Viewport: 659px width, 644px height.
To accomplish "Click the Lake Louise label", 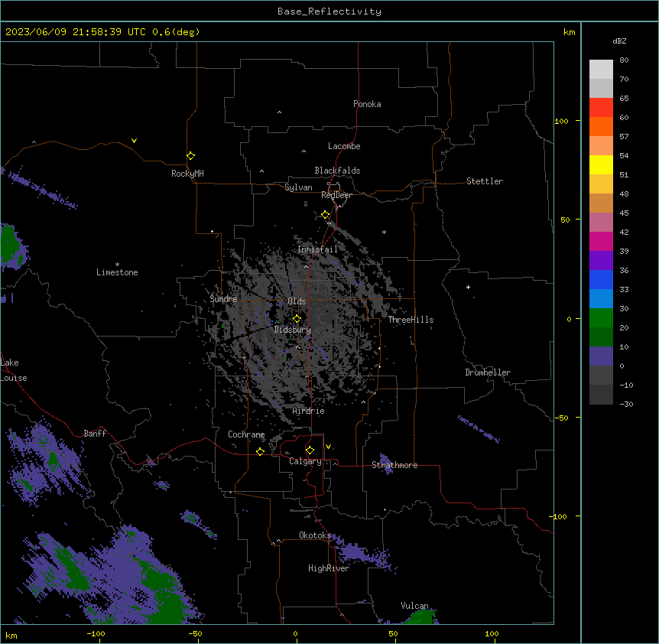I will [14, 370].
